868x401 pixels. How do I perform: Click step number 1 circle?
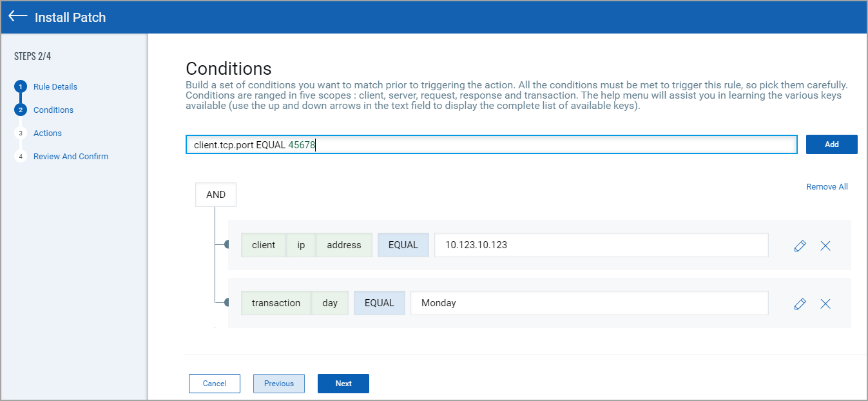pyautogui.click(x=21, y=86)
